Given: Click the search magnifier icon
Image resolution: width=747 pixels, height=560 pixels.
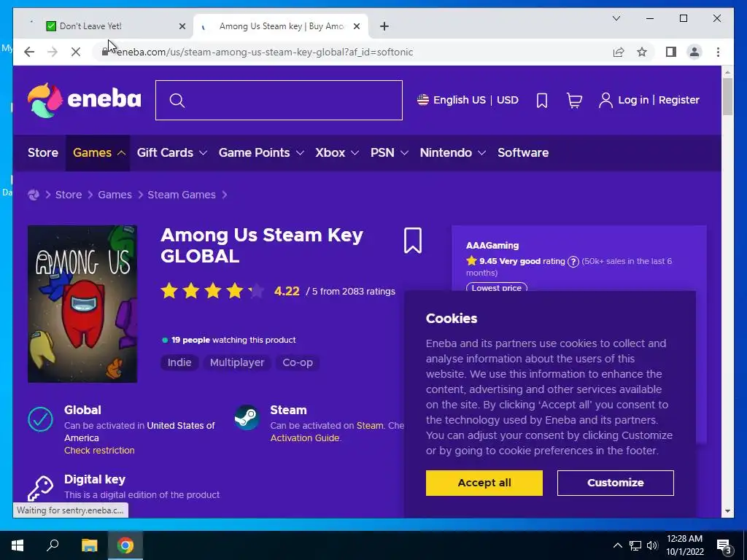Looking at the screenshot, I should (177, 101).
